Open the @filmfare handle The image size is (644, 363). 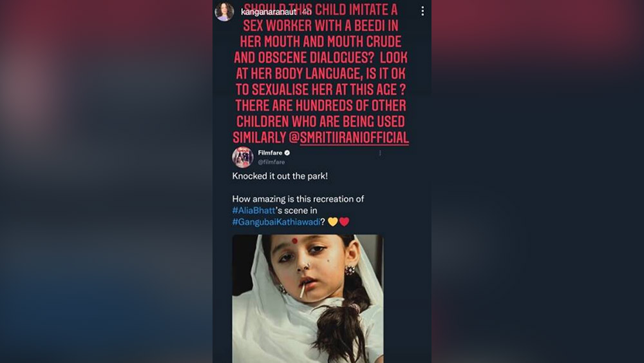tap(271, 162)
